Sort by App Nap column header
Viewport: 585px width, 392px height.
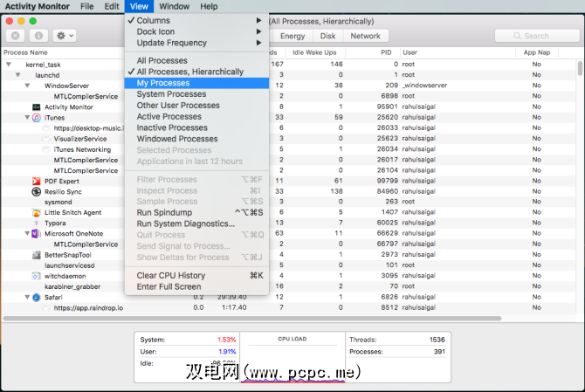point(537,52)
